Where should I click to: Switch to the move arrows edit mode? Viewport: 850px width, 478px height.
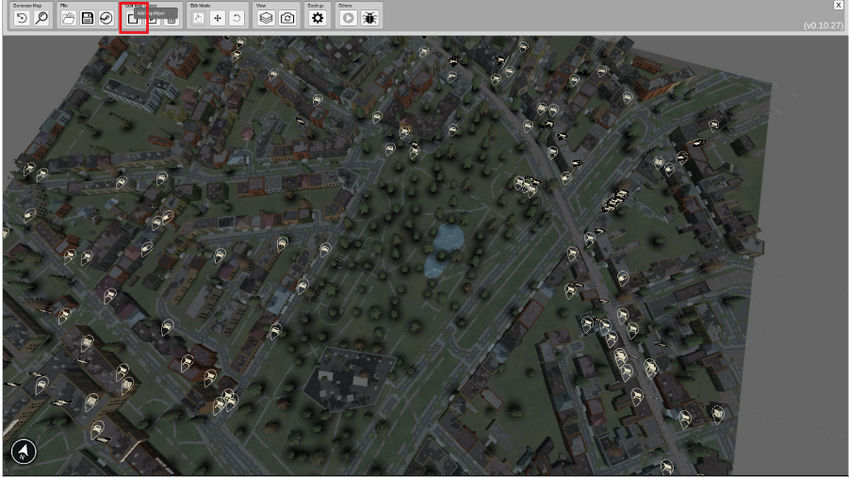[x=217, y=18]
